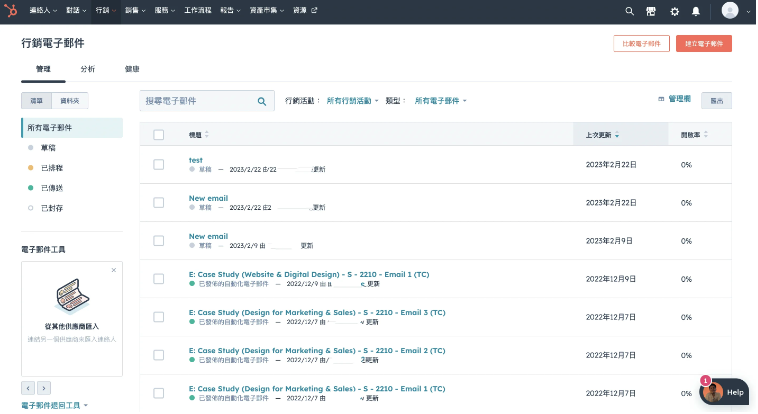Go to next email tools card
The width and height of the screenshot is (758, 414).
[44, 388]
